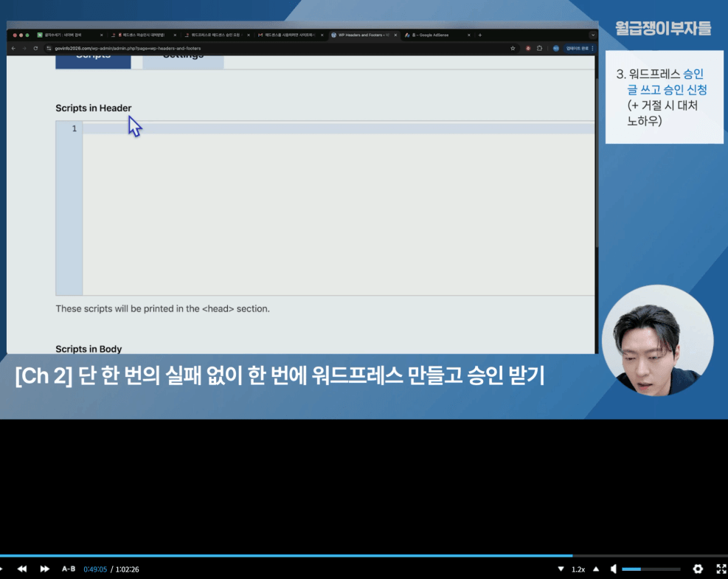Image resolution: width=728 pixels, height=579 pixels.
Task: Skip forward using the fast-forward icon
Action: [45, 569]
